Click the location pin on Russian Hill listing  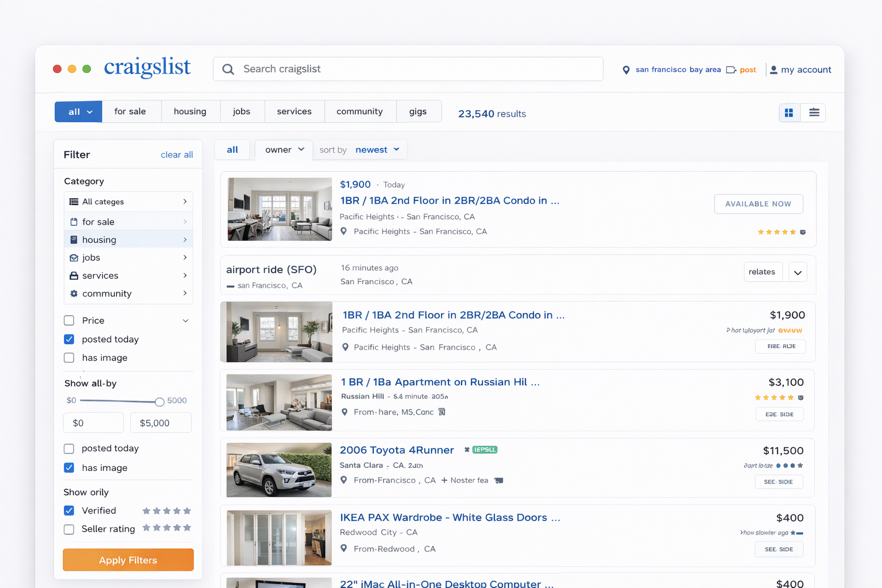click(x=344, y=412)
